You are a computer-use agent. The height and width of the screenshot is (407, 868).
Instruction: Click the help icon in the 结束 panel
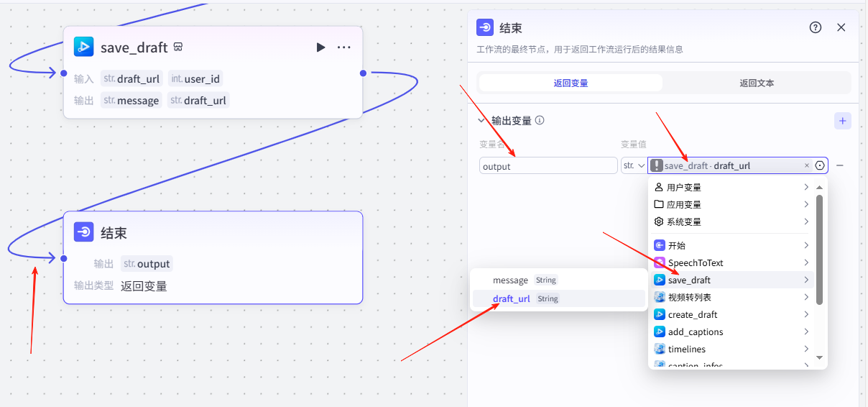tap(815, 27)
